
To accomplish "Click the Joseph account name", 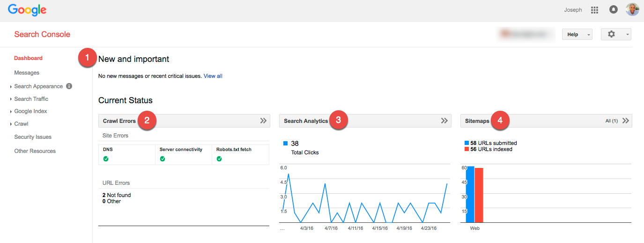I will [x=573, y=10].
